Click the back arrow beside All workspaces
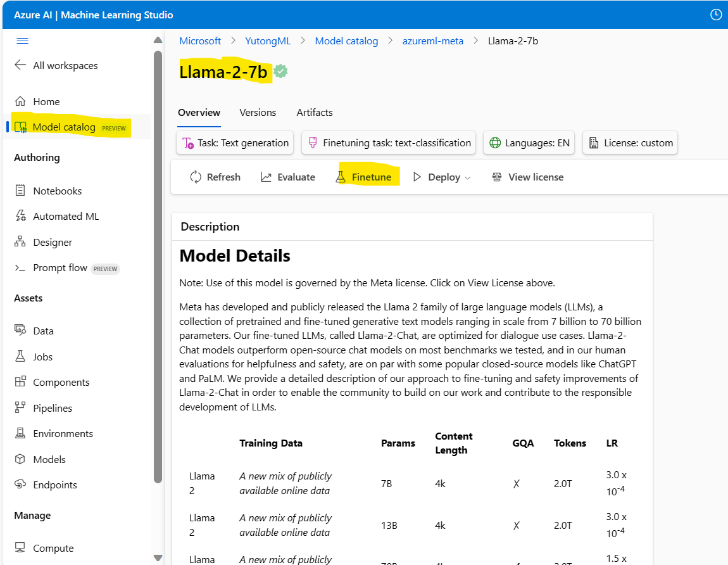728x565 pixels. pyautogui.click(x=20, y=65)
